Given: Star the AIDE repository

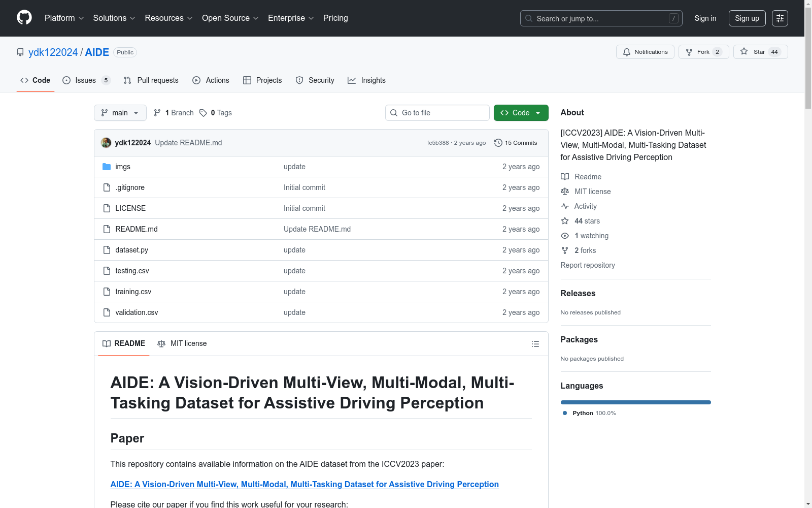Looking at the screenshot, I should coord(760,52).
